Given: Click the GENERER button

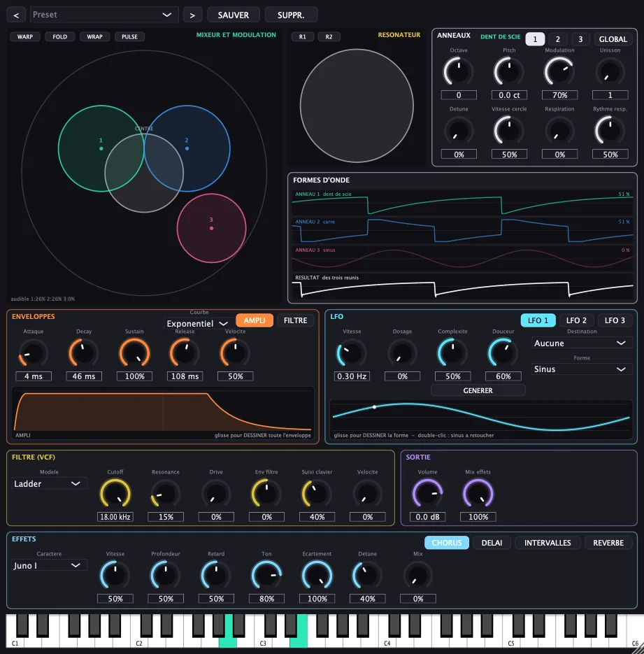Looking at the screenshot, I should click(x=478, y=390).
